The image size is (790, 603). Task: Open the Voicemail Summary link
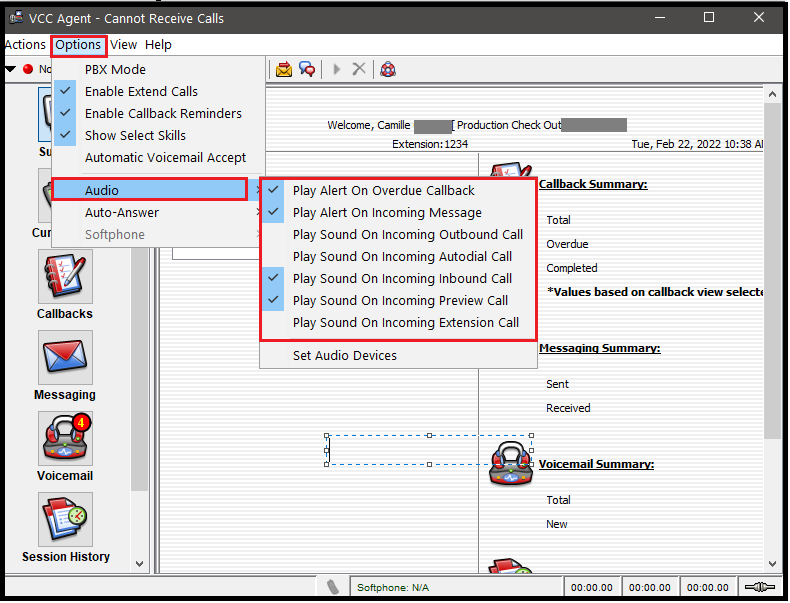pos(596,464)
